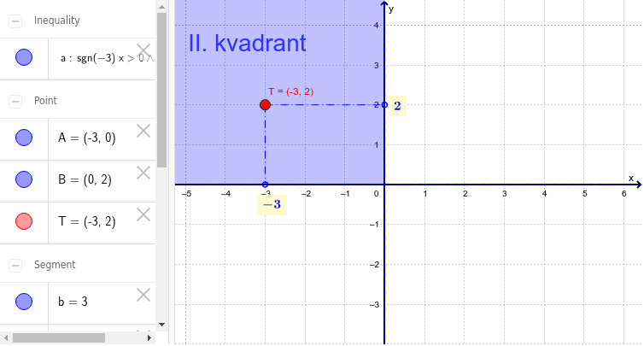Toggle visibility of point T
Screen dimensions: 644x346
tap(24, 221)
